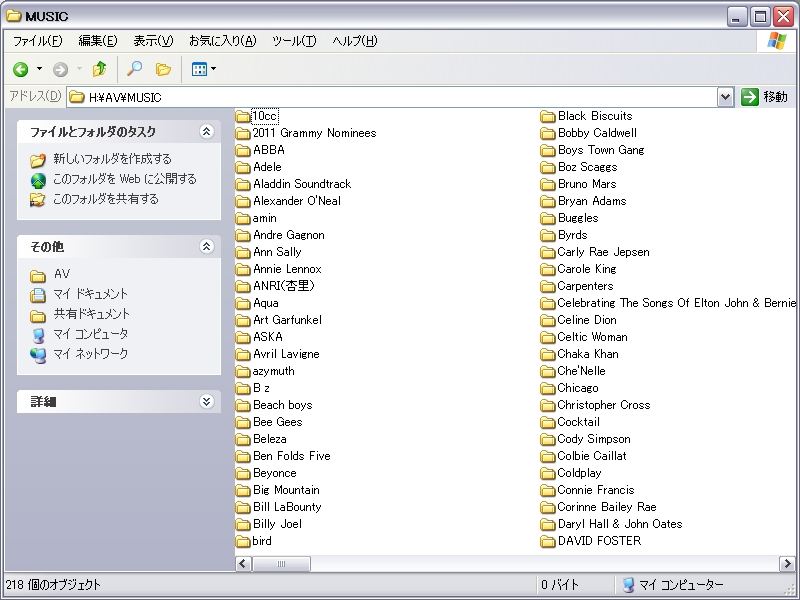Click the 共有ドキュメント folder icon
The width and height of the screenshot is (800, 600).
38,315
